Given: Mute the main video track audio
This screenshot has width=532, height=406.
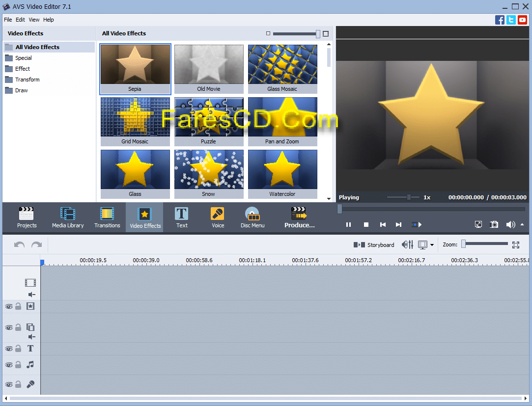Looking at the screenshot, I should click(x=31, y=295).
